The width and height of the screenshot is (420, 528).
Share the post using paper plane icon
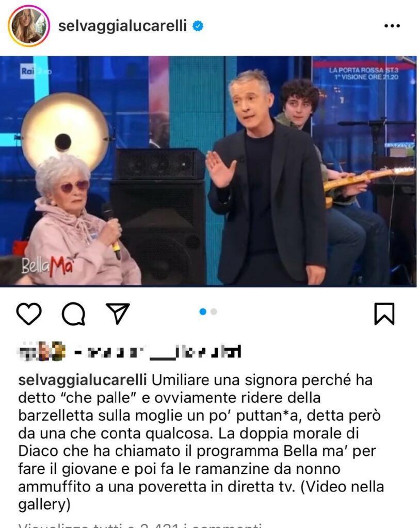[x=118, y=313]
